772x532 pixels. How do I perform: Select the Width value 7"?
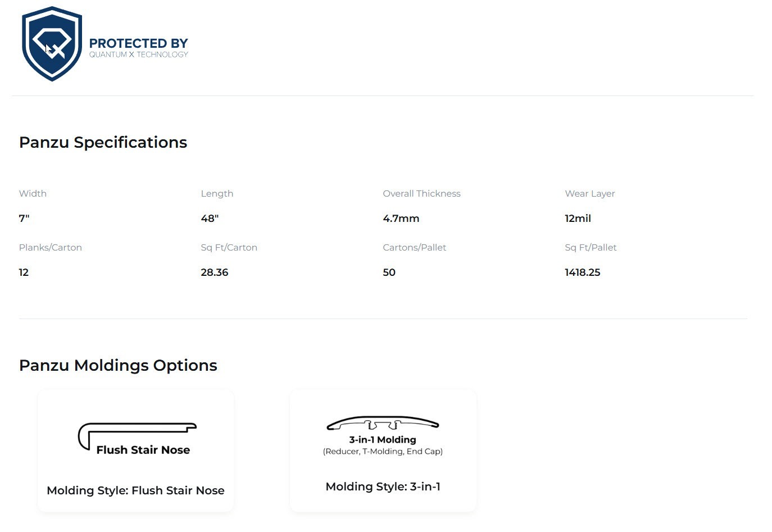click(24, 219)
